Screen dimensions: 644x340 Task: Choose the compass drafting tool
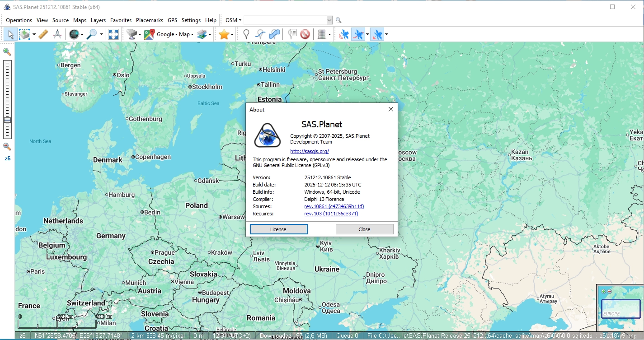57,34
